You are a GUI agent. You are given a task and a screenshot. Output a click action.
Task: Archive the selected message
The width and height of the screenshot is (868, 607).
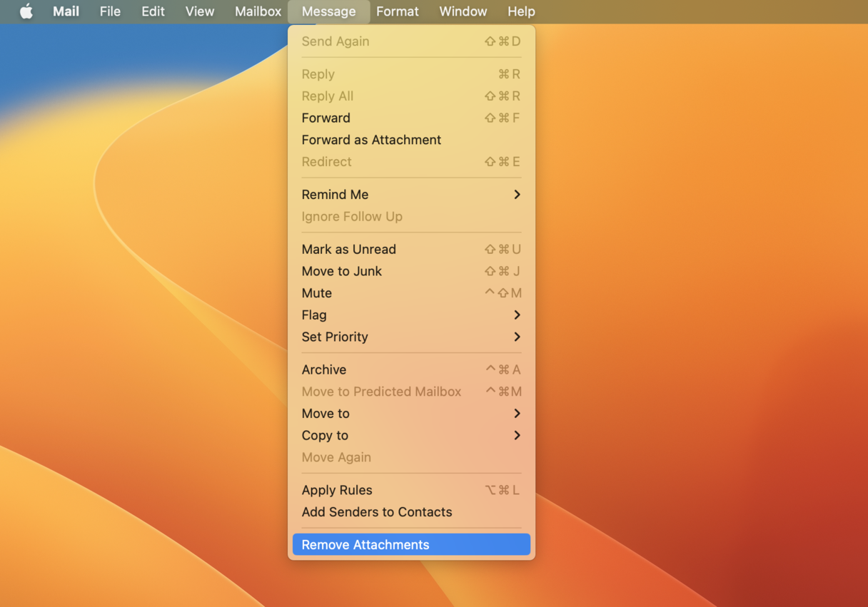point(324,370)
